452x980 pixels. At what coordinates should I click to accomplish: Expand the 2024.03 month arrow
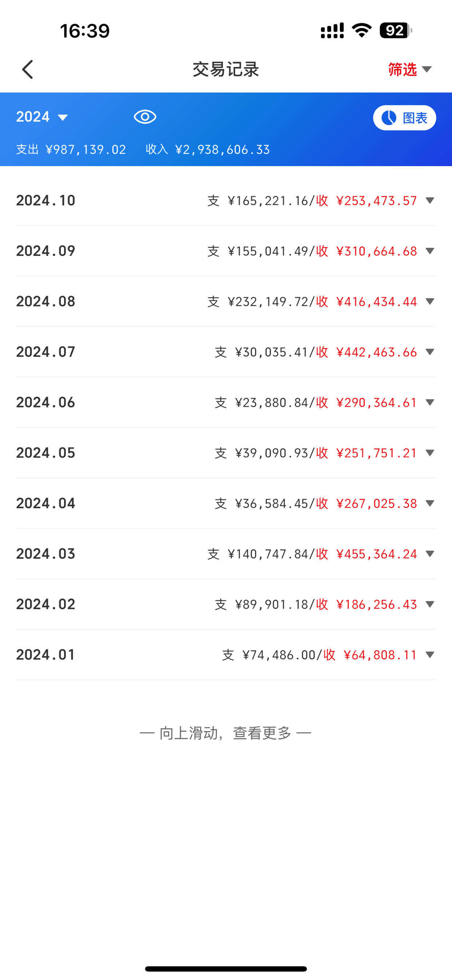(430, 554)
